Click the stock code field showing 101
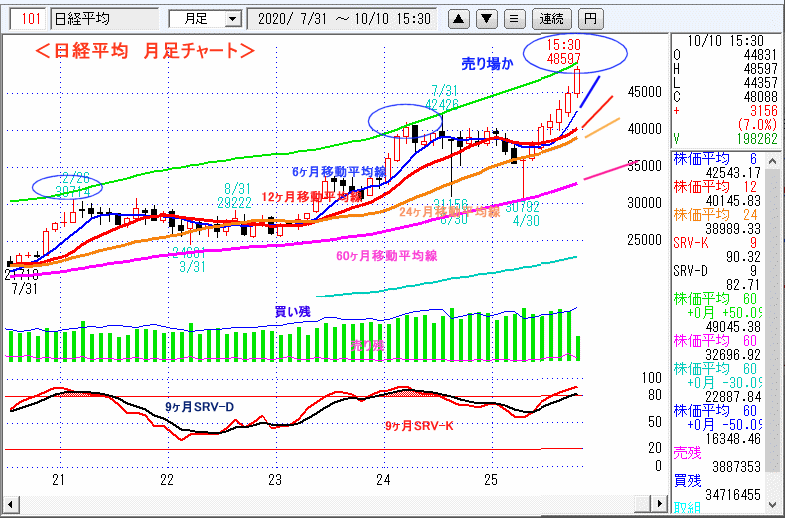Image resolution: width=785 pixels, height=518 pixels. [x=30, y=18]
